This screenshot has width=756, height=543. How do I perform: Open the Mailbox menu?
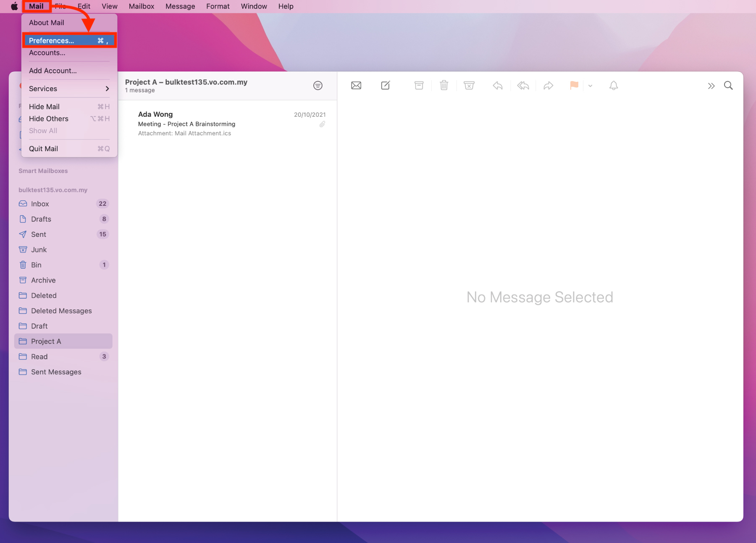pos(141,6)
